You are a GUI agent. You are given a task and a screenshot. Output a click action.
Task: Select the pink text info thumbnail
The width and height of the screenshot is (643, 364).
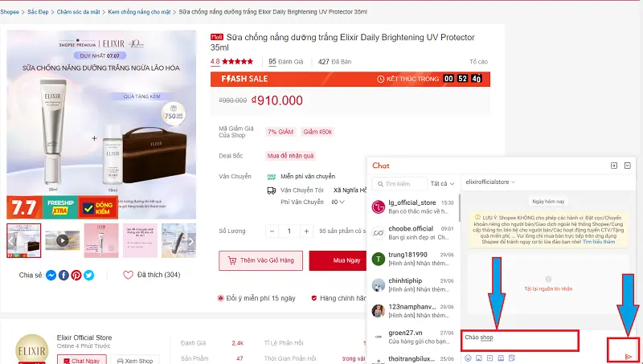[x=140, y=240]
